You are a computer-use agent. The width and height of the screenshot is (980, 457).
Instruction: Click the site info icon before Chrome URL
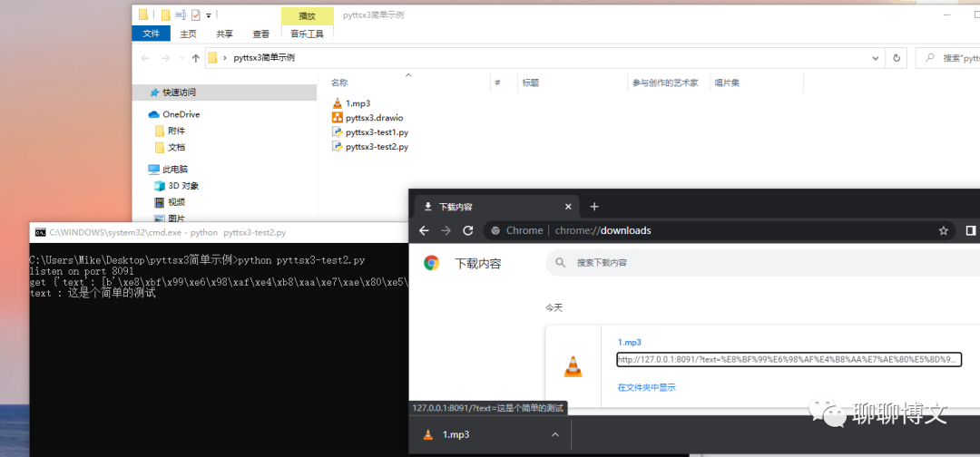tap(495, 230)
